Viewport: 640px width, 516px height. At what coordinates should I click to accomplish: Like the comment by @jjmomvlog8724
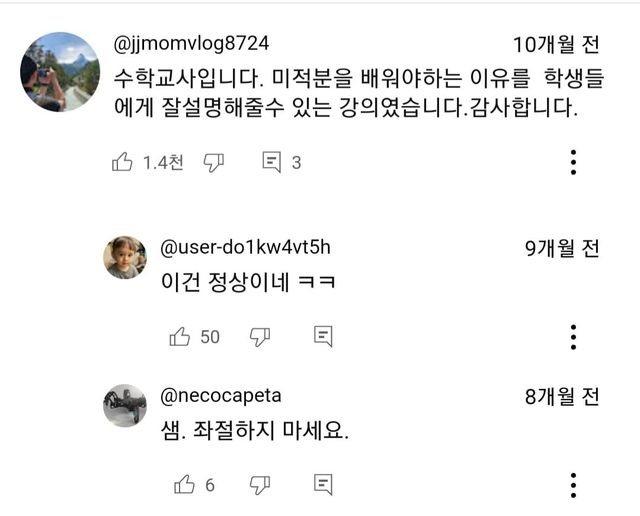click(123, 162)
